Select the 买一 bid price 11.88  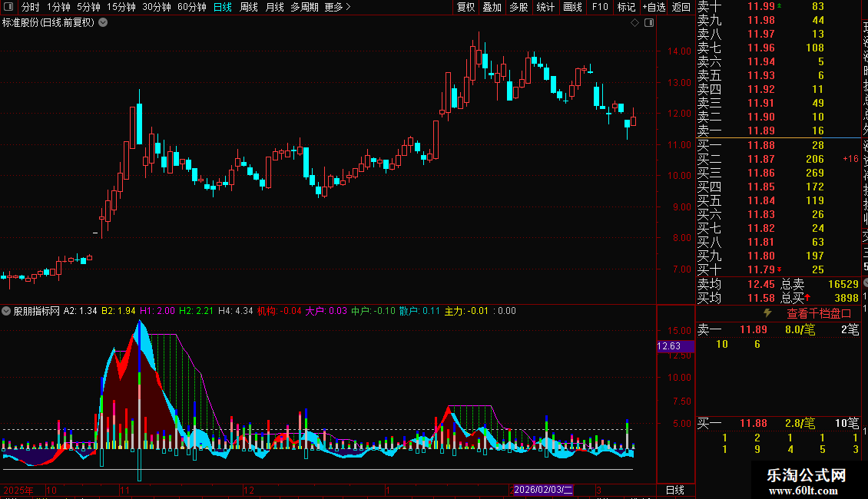click(x=760, y=146)
